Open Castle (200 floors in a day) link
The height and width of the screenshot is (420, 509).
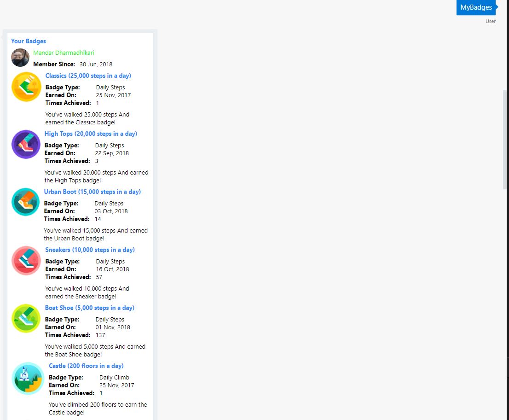tap(86, 366)
